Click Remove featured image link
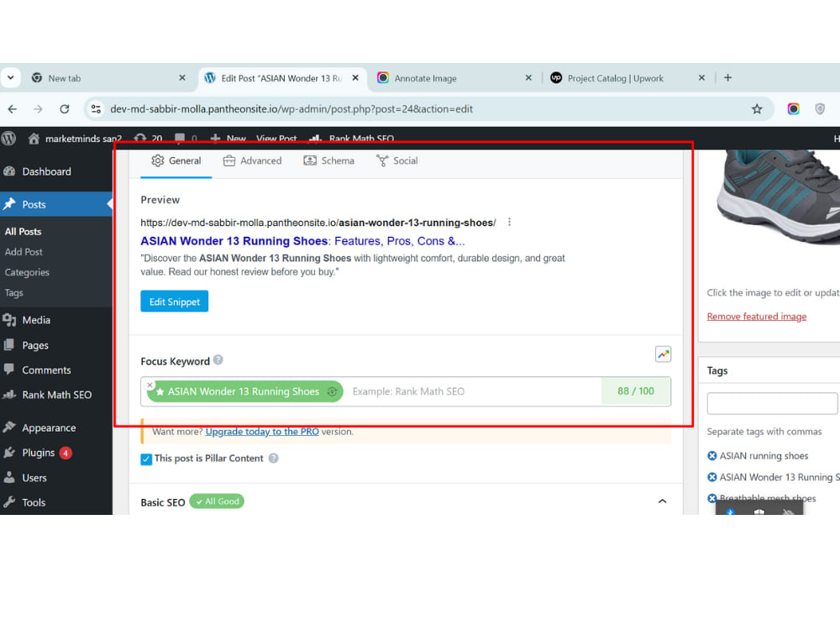 coord(757,317)
